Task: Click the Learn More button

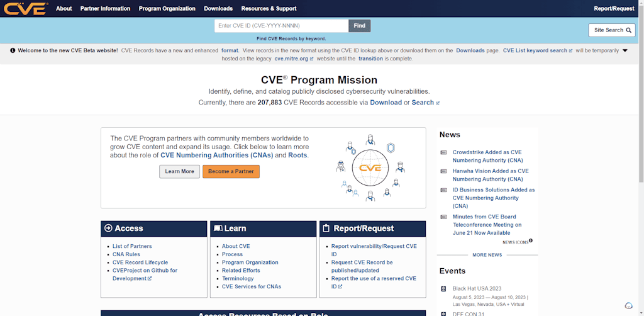Action: (x=179, y=172)
